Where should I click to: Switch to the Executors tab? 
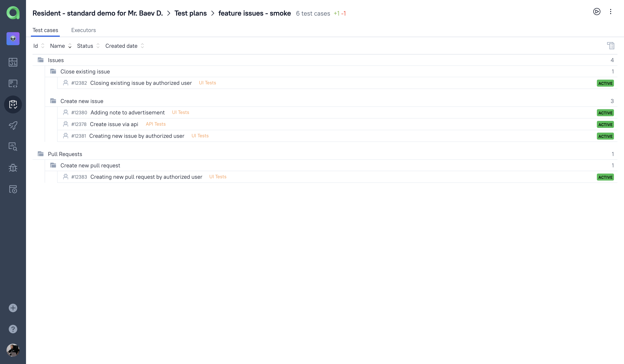(84, 30)
